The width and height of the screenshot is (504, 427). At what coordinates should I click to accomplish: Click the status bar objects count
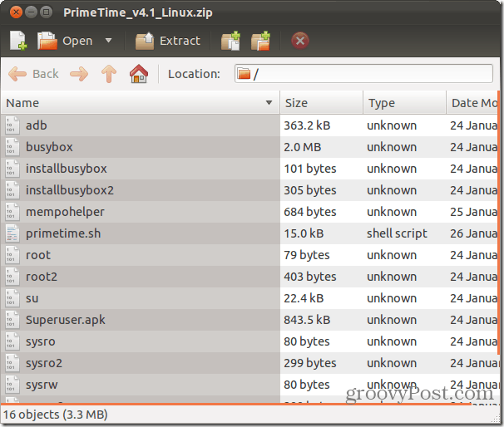tap(55, 415)
